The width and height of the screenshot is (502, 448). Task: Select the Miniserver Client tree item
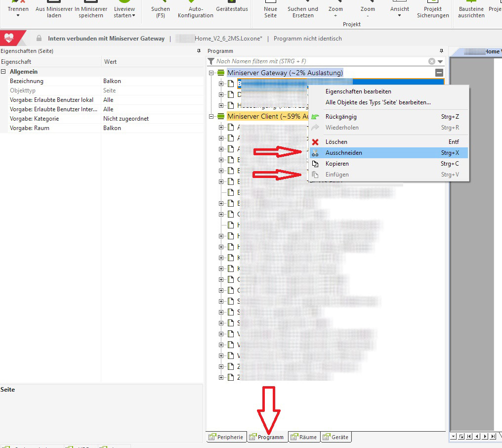point(268,116)
